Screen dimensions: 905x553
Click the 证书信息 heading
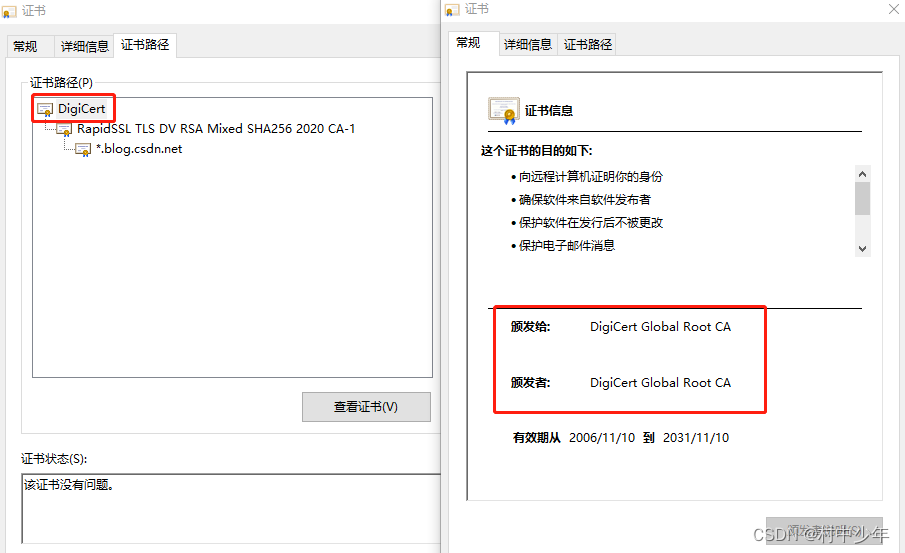click(x=549, y=110)
